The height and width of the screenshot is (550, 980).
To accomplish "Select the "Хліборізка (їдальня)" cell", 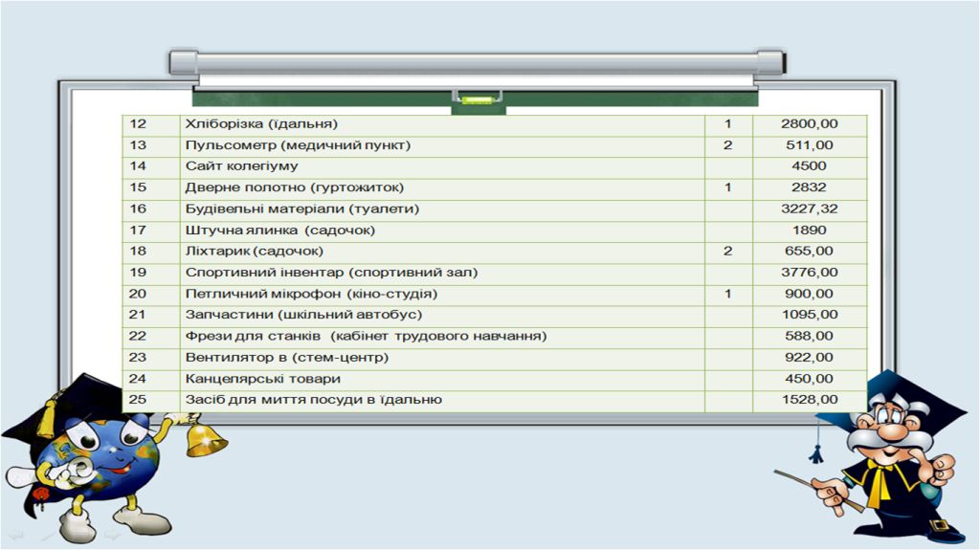I will [442, 124].
